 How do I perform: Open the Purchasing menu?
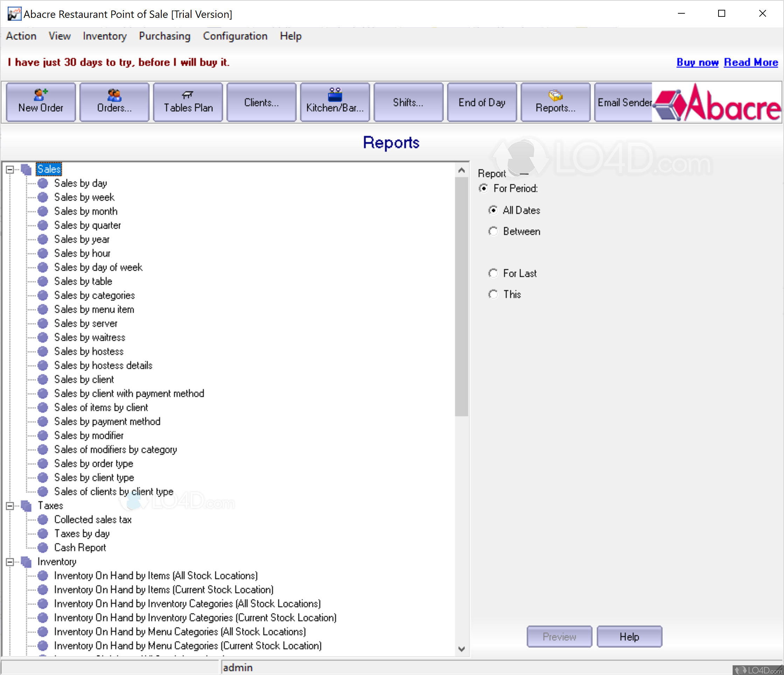(x=164, y=36)
